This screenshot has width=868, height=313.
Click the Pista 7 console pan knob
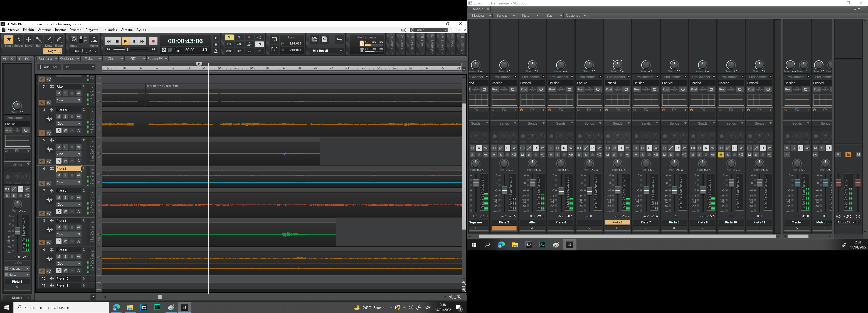coord(646,164)
